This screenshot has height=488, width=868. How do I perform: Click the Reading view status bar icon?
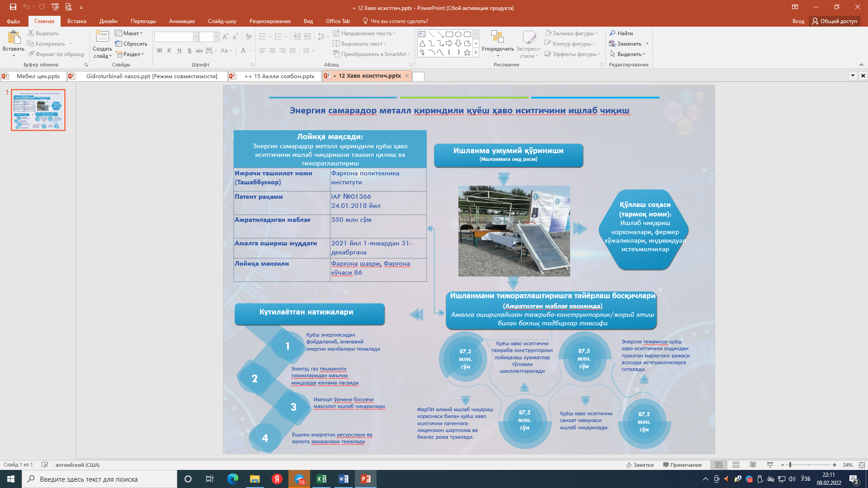(753, 465)
